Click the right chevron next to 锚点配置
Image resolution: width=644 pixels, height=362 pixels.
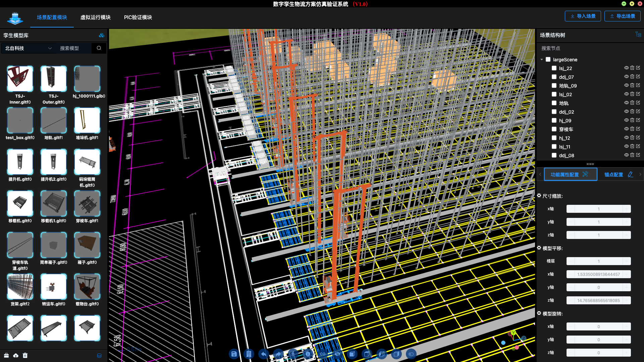coord(640,174)
